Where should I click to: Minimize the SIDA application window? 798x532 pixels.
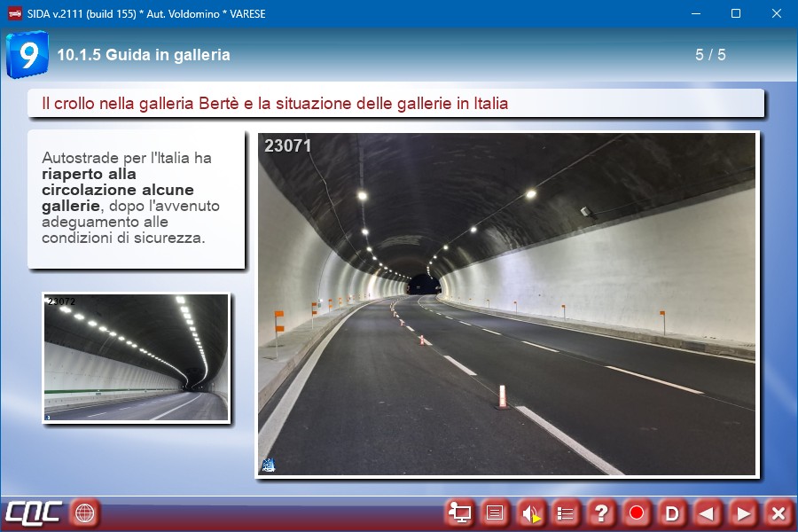click(x=696, y=13)
